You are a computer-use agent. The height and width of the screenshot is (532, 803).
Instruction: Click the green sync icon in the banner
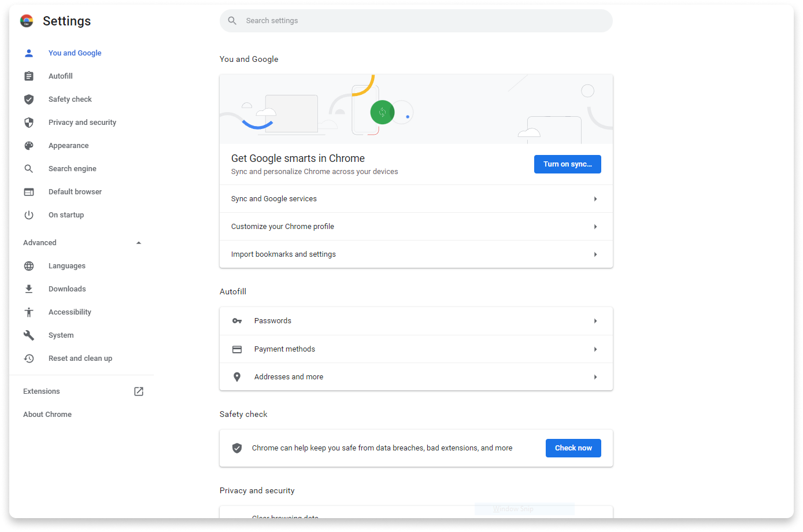(x=382, y=112)
